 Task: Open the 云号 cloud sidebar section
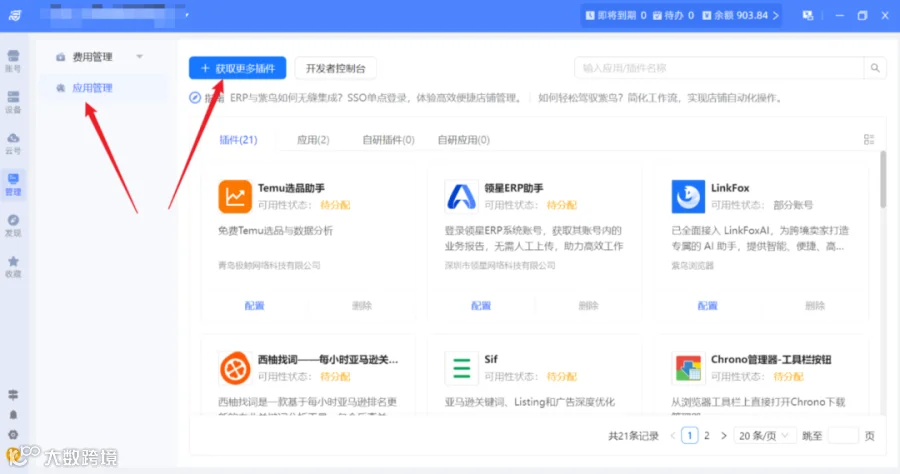[x=13, y=143]
